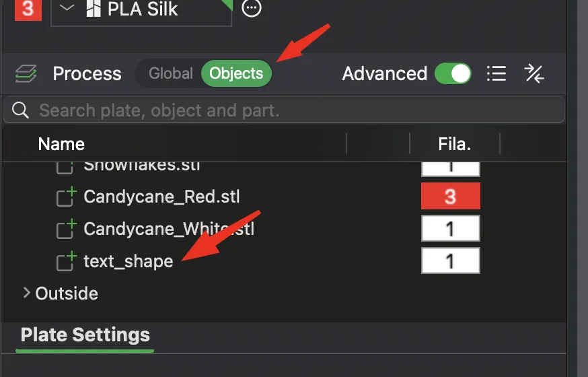The height and width of the screenshot is (377, 588).
Task: Open the Plate Settings tab
Action: tap(85, 335)
